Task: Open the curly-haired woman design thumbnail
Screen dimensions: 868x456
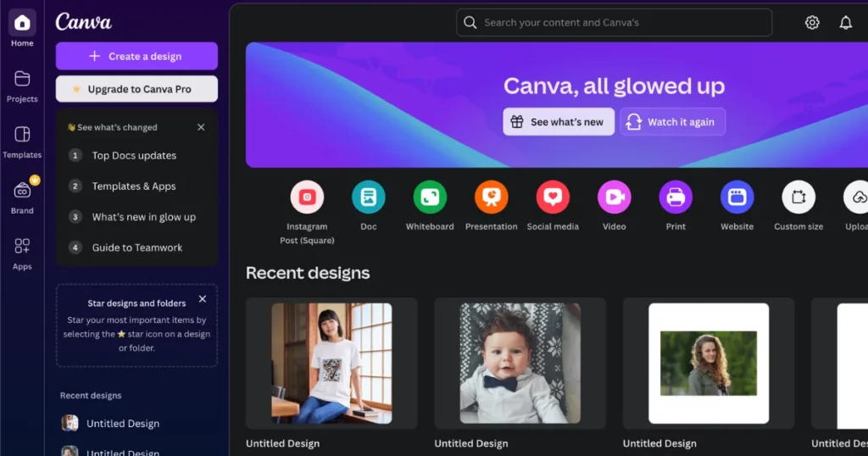Action: tap(709, 364)
